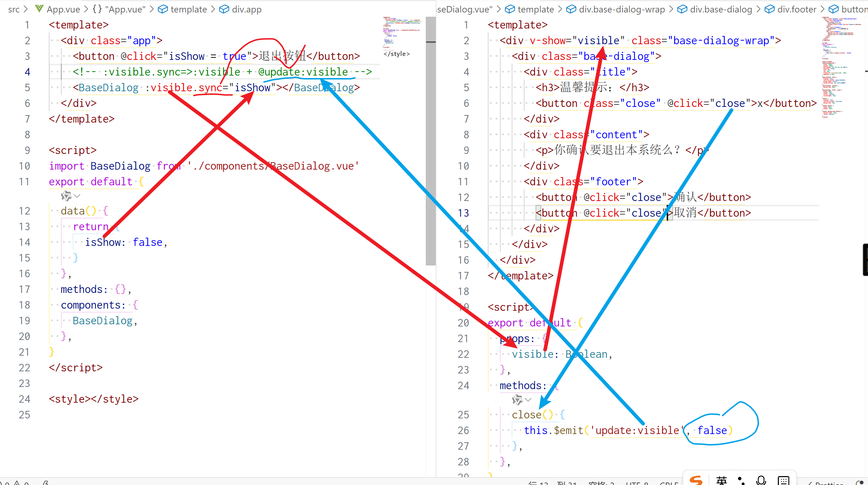The width and height of the screenshot is (868, 485).
Task: Click the AI code-lens icon above data()
Action: coord(66,196)
